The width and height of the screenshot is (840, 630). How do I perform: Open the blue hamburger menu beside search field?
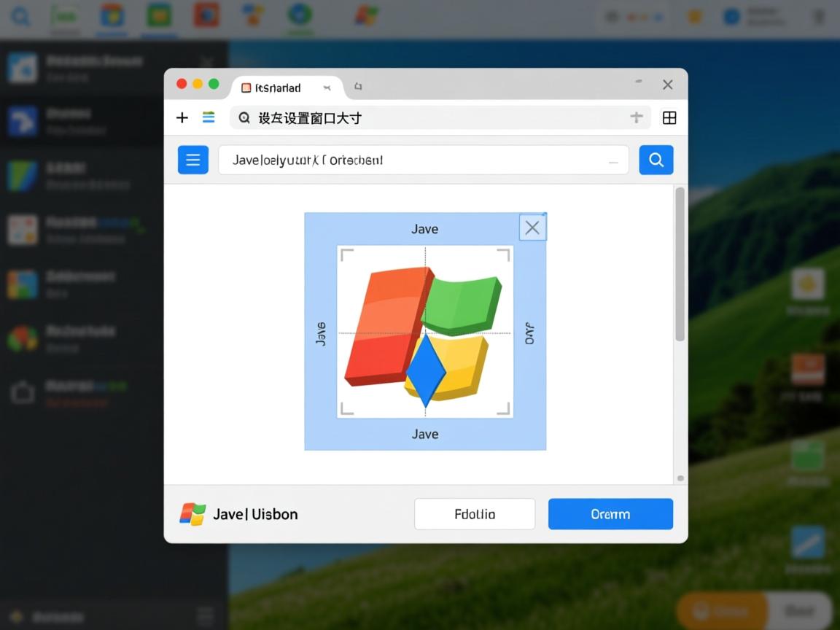[x=192, y=160]
